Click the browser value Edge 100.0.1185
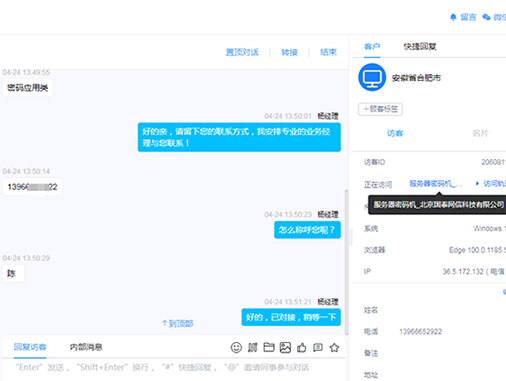This screenshot has height=381, width=506. 477,250
